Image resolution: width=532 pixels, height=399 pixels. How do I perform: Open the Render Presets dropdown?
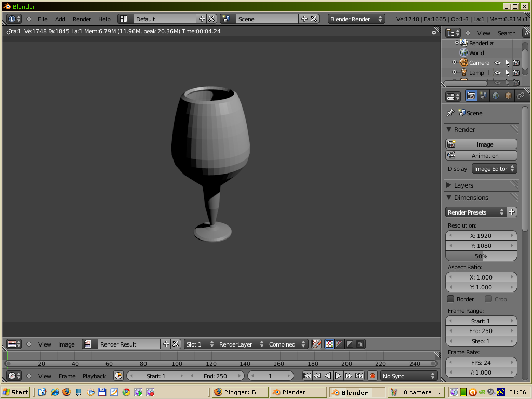[475, 212]
